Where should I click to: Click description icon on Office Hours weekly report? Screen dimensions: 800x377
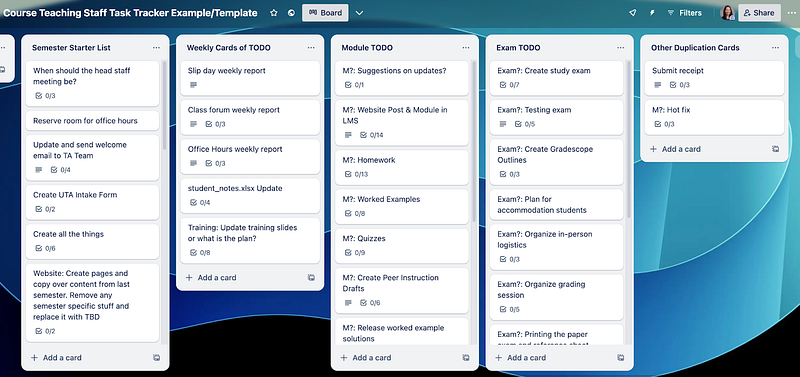pyautogui.click(x=193, y=163)
